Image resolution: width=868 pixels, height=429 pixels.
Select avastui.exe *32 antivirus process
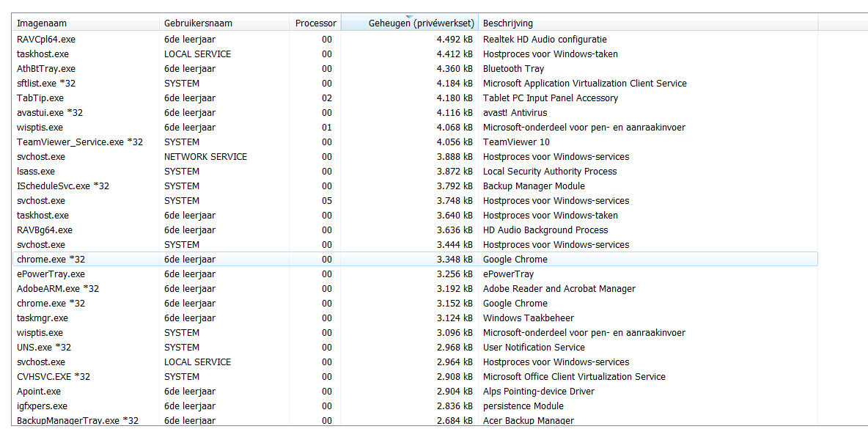pyautogui.click(x=50, y=113)
